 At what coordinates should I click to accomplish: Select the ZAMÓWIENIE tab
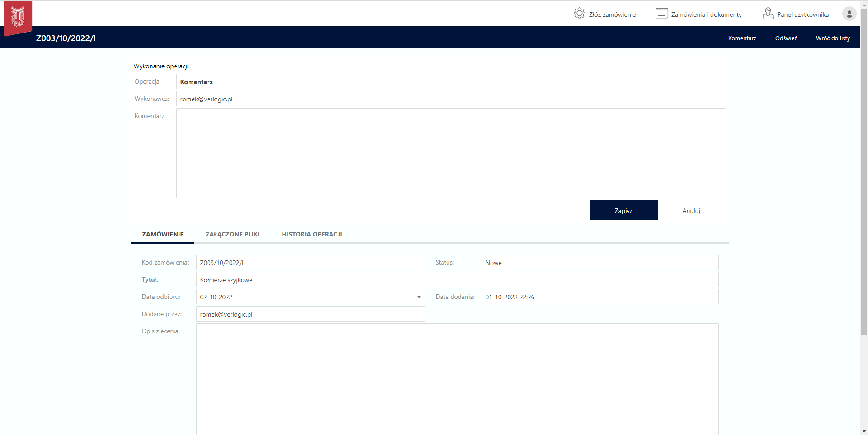pyautogui.click(x=163, y=234)
